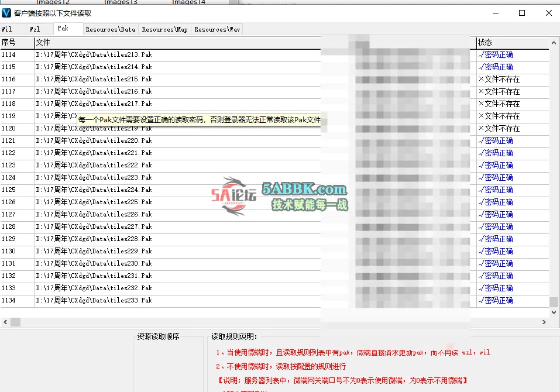This screenshot has width=560, height=392.
Task: Select row 1129 tiles228.Pak file path
Action: click(94, 239)
